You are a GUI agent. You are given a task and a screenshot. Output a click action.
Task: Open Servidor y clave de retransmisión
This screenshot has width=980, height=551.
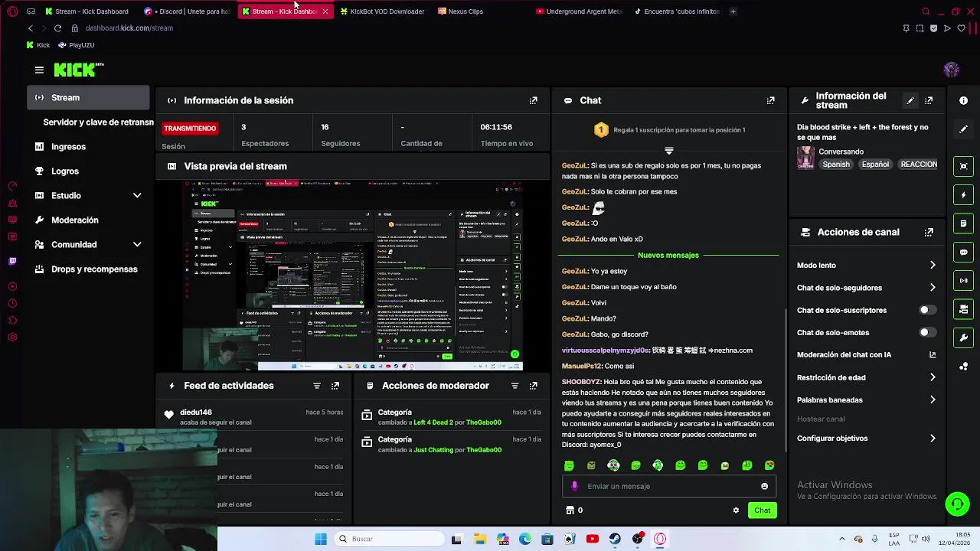point(98,122)
